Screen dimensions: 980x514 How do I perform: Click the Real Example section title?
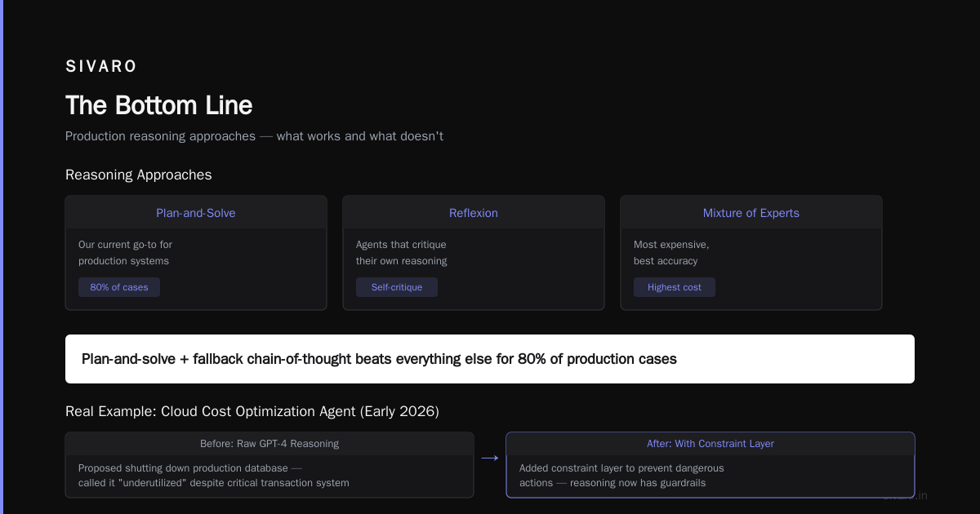click(252, 412)
